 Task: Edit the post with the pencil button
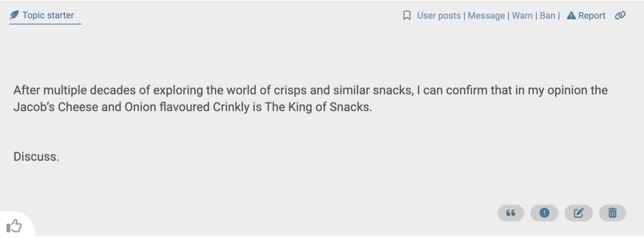tap(579, 213)
